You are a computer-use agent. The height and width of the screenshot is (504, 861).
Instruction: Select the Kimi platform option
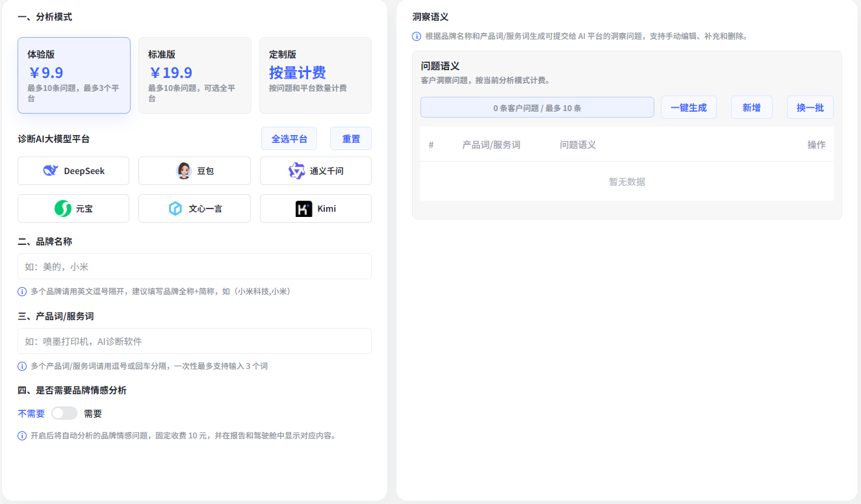[x=316, y=208]
